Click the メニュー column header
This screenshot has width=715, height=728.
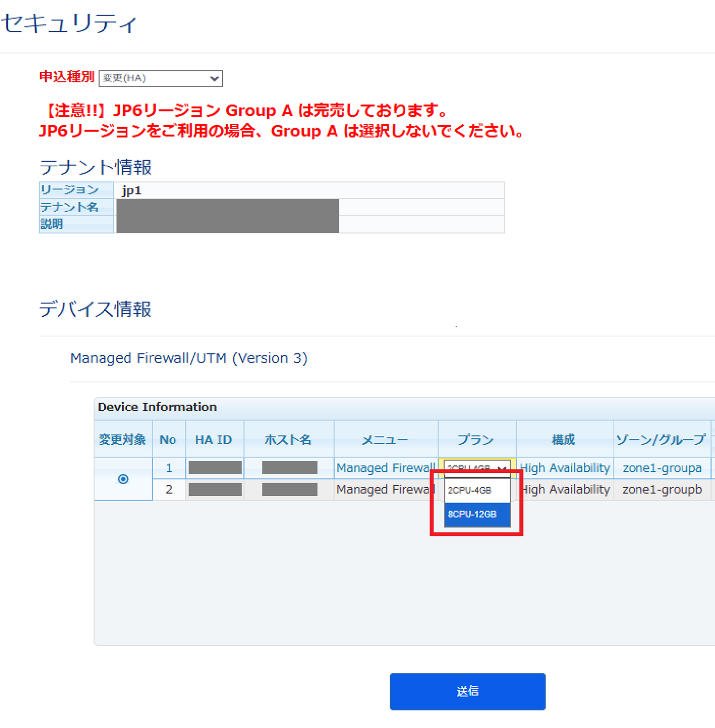[x=385, y=440]
